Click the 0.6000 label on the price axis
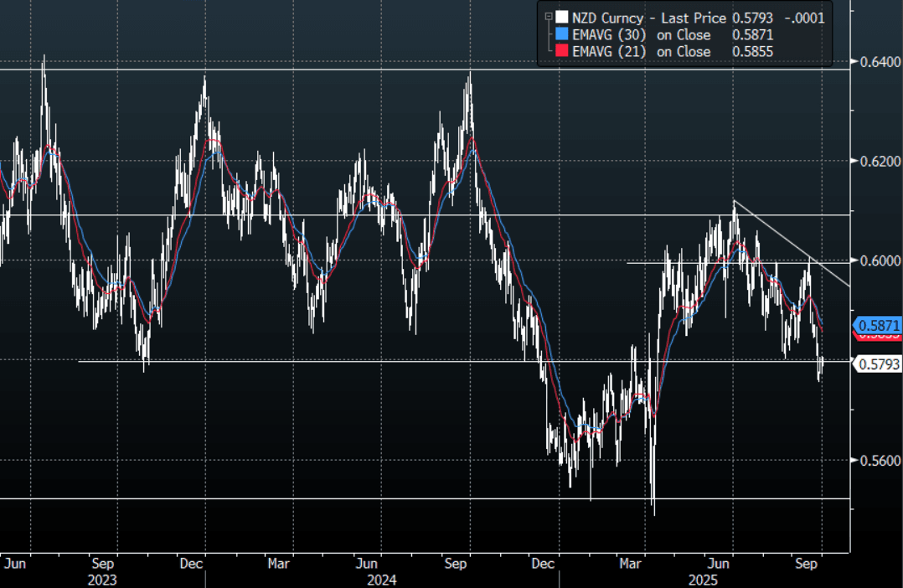This screenshot has height=588, width=903. point(875,260)
